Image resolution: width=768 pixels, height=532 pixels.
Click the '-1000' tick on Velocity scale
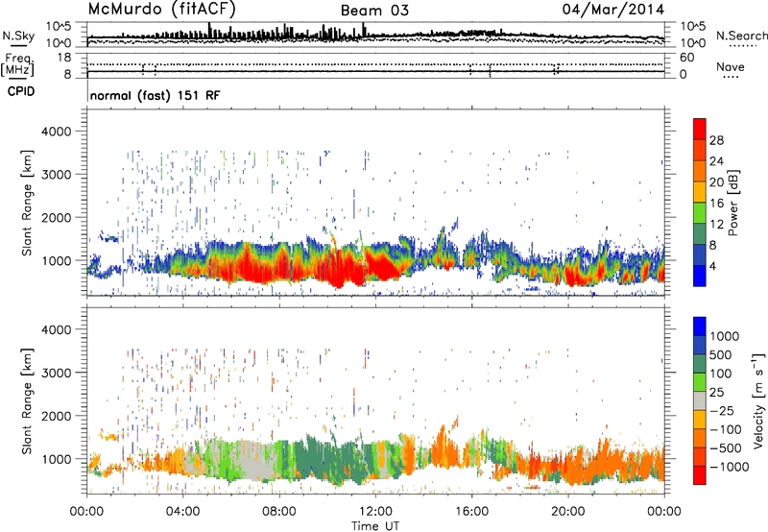(x=729, y=467)
